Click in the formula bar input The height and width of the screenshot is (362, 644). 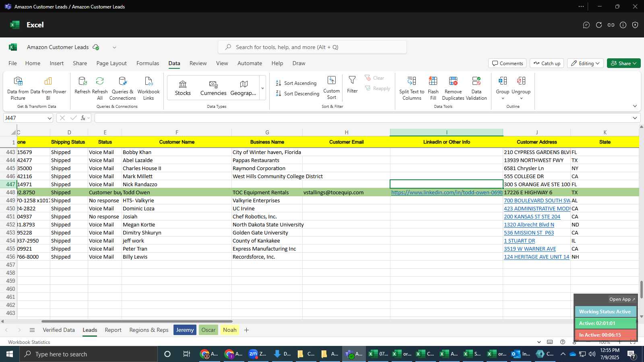click(362, 118)
